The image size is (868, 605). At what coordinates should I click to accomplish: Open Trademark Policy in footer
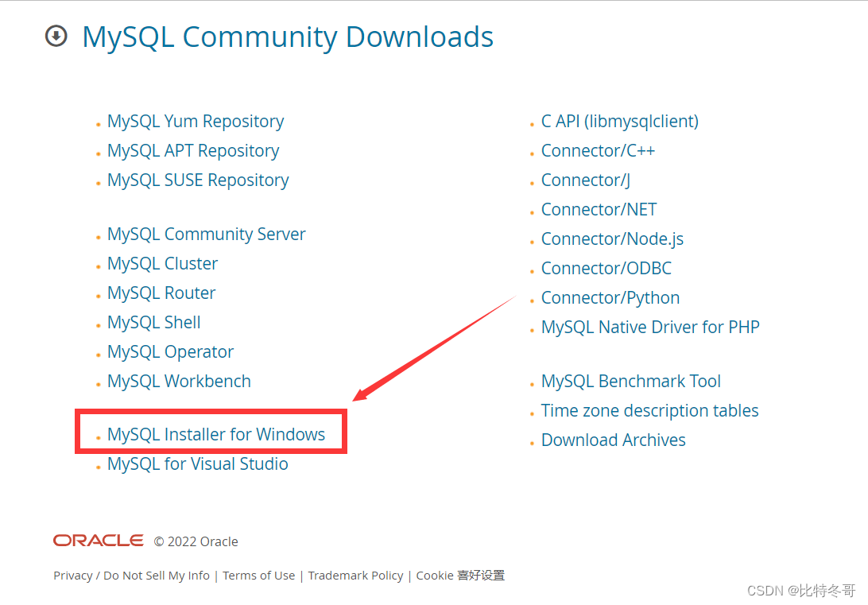pos(355,576)
